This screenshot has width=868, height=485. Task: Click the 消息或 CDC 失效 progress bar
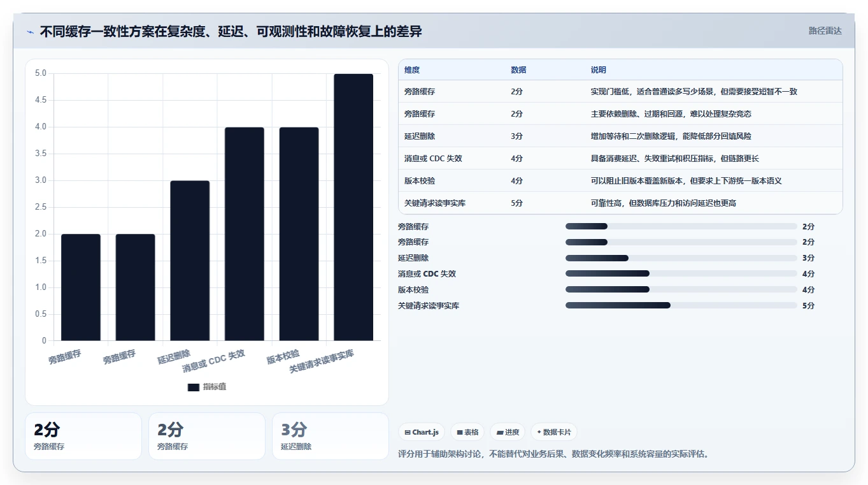pyautogui.click(x=681, y=274)
